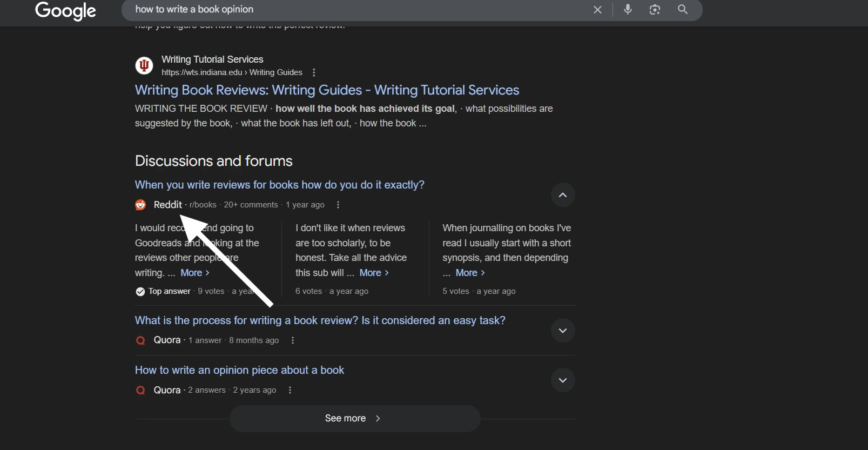Click the https://wts.indiana.edu › Writing Guides URL
The height and width of the screenshot is (450, 868).
(x=232, y=72)
